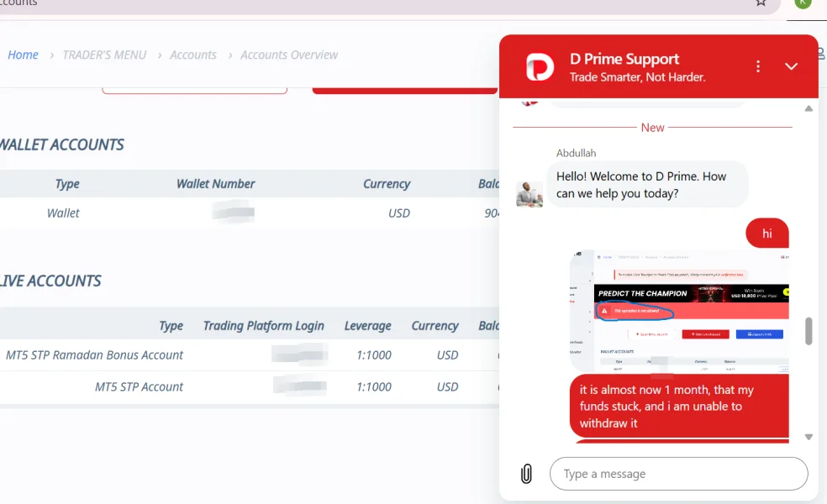This screenshot has width=827, height=504.
Task: Click the chat scrollbar down arrow
Action: coord(809,437)
